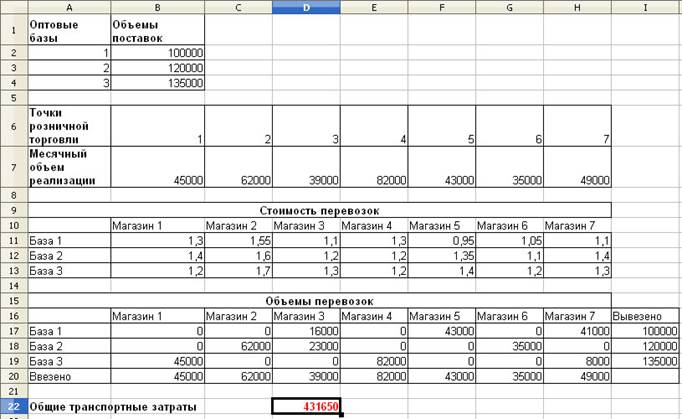Screen dimensions: 682x419
Task: Select monthly sales cell 49000 in row 7
Action: [577, 167]
